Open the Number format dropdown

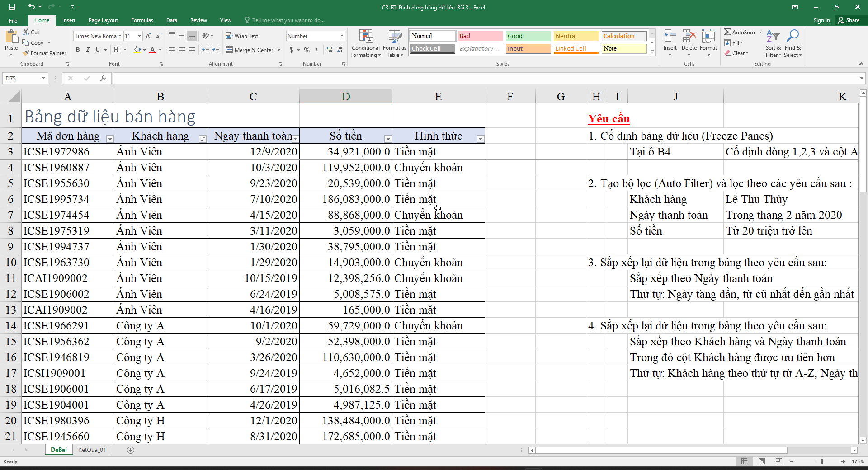342,36
